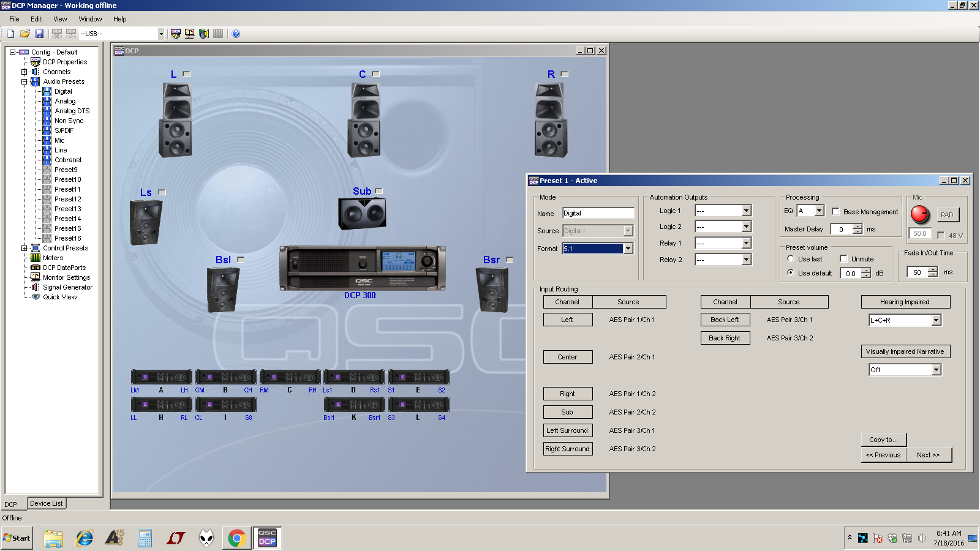Open the help question mark icon
980x551 pixels.
(236, 34)
